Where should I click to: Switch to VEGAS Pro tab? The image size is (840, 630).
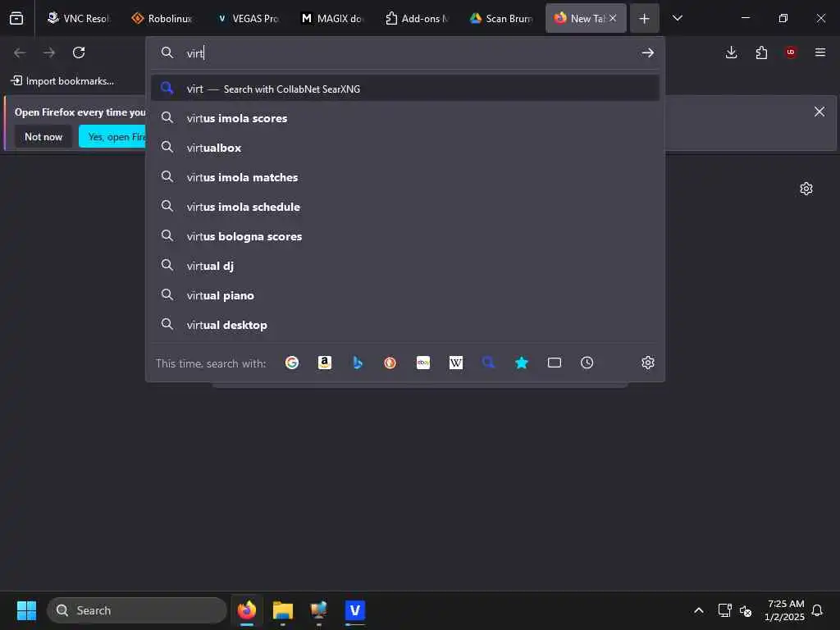click(x=248, y=18)
